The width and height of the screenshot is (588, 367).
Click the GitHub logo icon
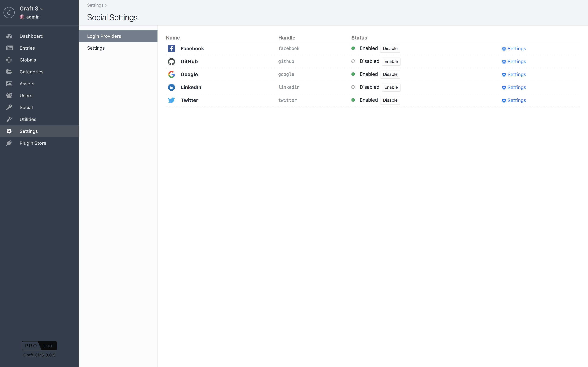click(x=171, y=61)
